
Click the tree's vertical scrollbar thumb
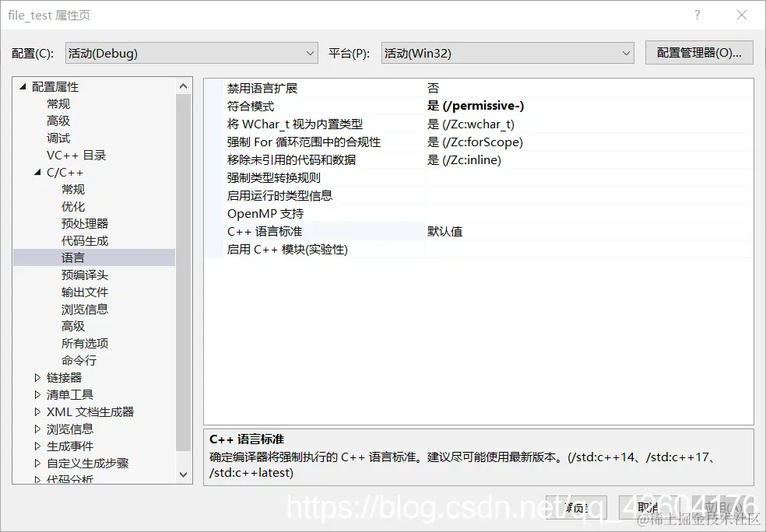183,272
